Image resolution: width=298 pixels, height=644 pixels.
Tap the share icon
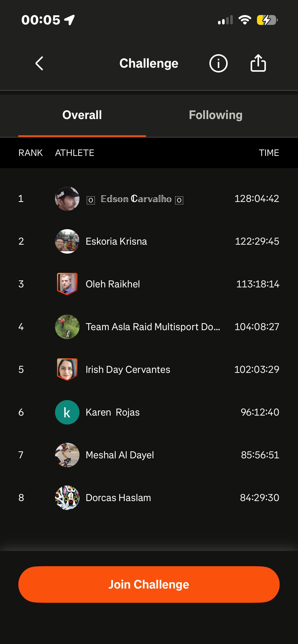click(x=258, y=63)
